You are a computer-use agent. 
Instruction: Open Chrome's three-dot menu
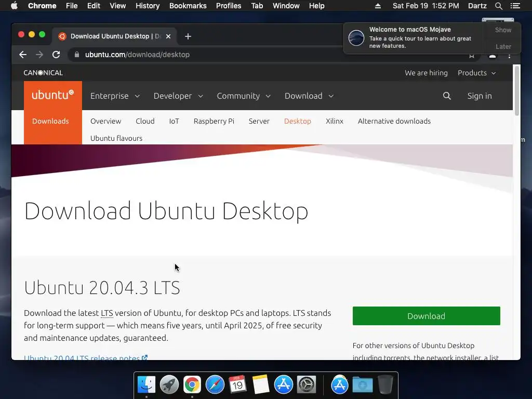point(509,56)
